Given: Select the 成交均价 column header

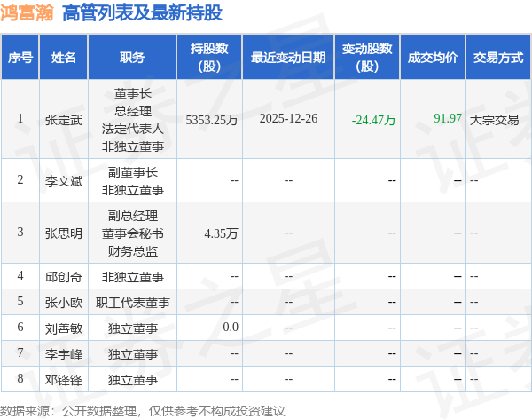Looking at the screenshot, I should point(433,57).
